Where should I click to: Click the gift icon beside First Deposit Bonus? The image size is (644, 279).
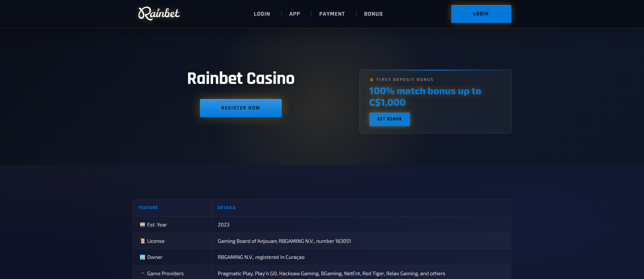(371, 80)
